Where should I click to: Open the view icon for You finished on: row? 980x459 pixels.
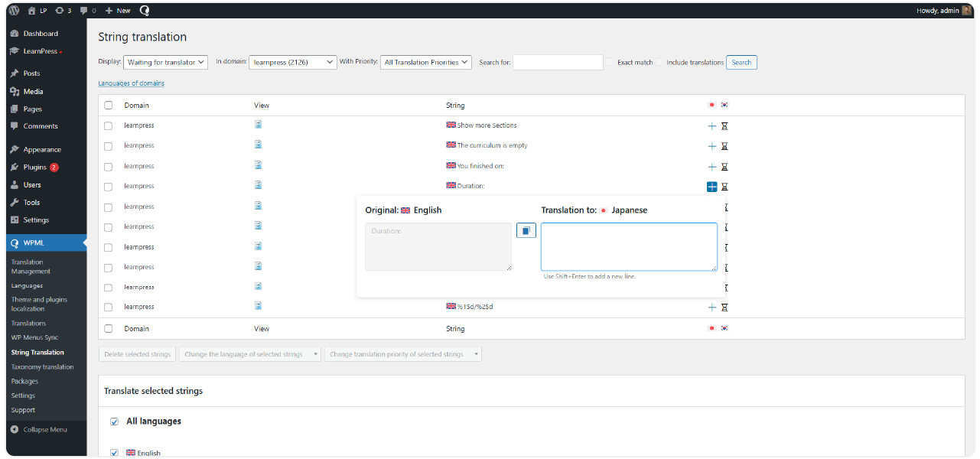coord(259,164)
